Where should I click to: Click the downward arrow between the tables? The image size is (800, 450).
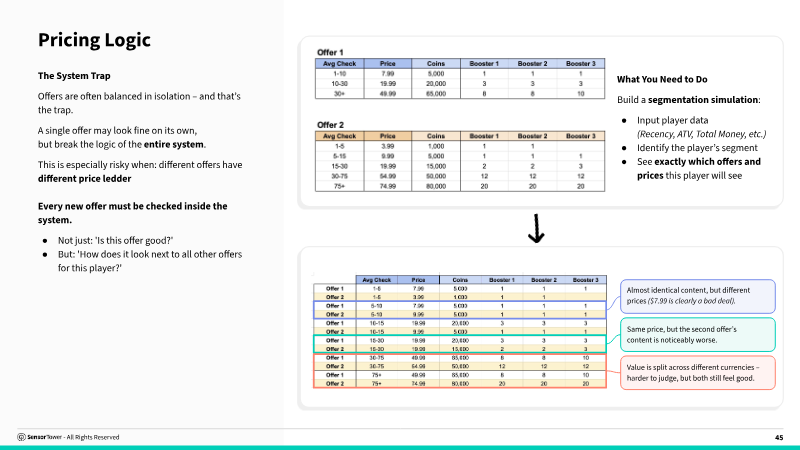[537, 230]
